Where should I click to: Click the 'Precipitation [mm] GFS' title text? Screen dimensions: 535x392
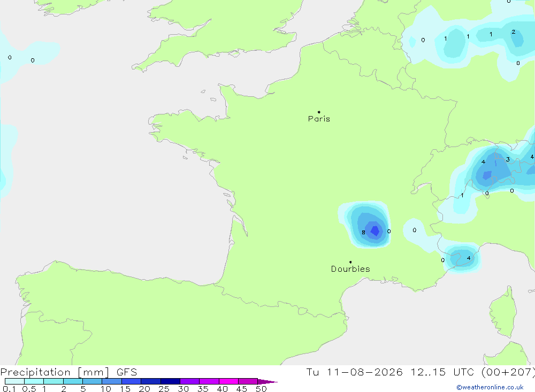click(68, 372)
